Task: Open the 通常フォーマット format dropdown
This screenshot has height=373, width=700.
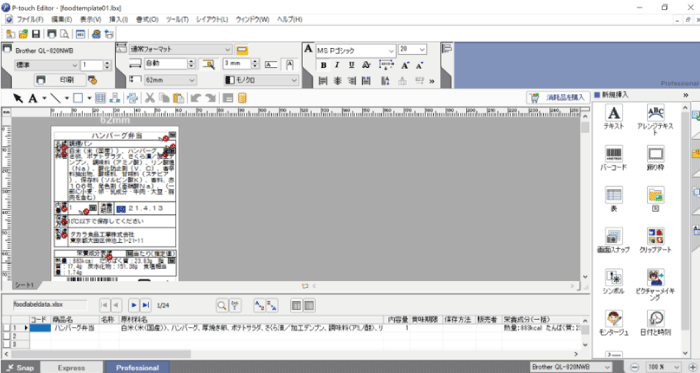Action: (x=180, y=49)
